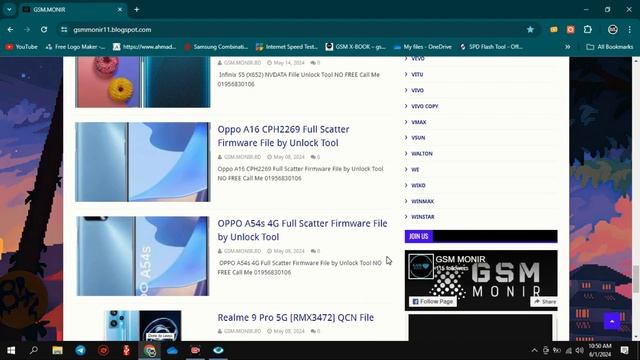Screen dimensions: 640x360
Task: Open the VIVO COPY category link
Action: pyautogui.click(x=424, y=106)
